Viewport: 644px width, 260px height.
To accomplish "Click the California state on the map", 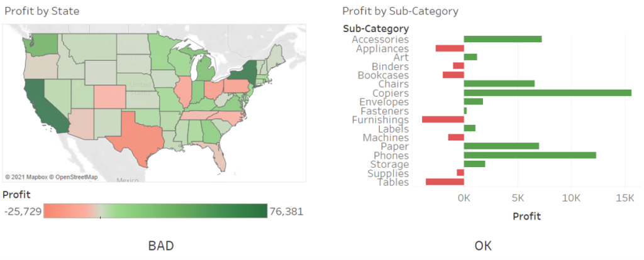I will point(42,104).
